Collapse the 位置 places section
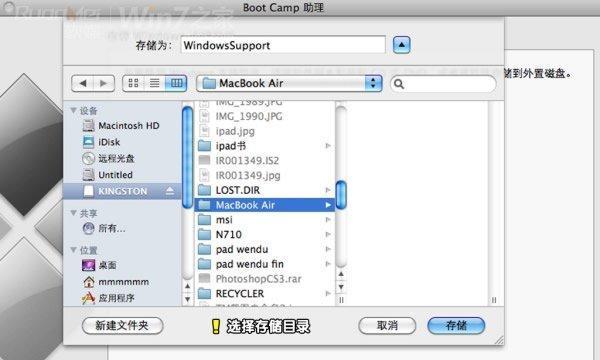 pyautogui.click(x=73, y=250)
